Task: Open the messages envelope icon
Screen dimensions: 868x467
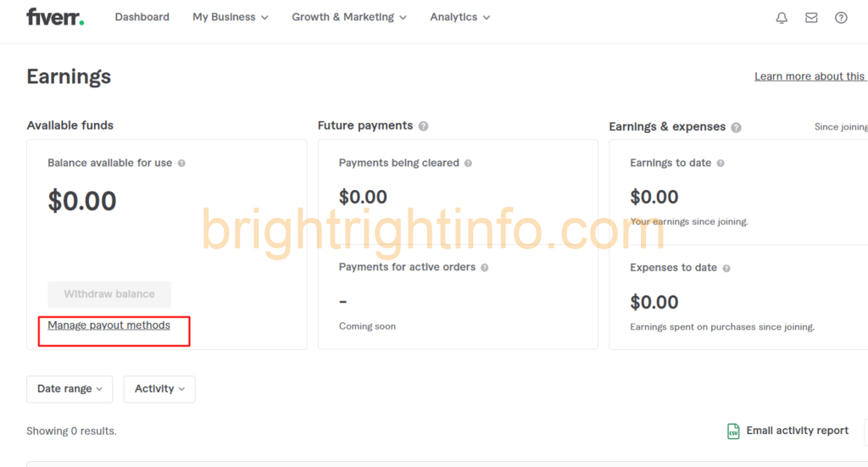Action: [811, 18]
